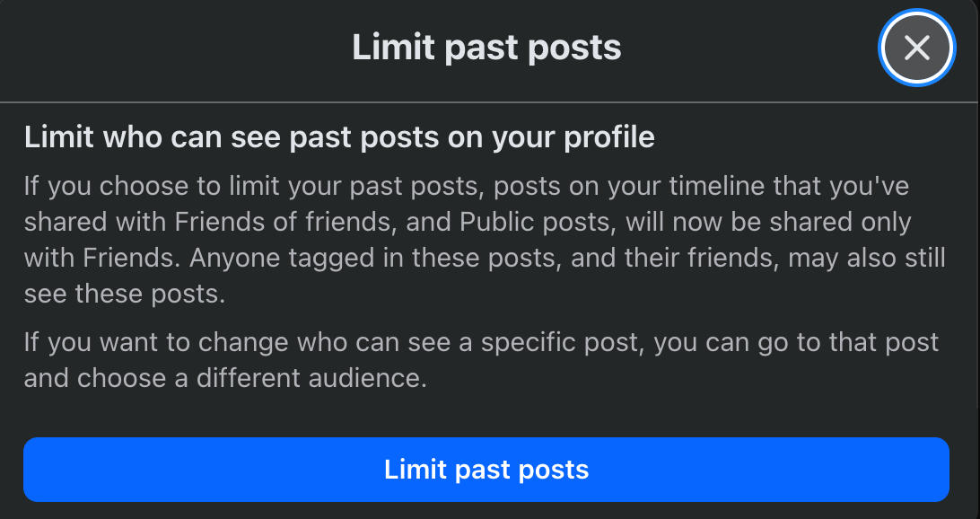Click the heading about limiting past posts visibility
The image size is (980, 519).
[339, 138]
